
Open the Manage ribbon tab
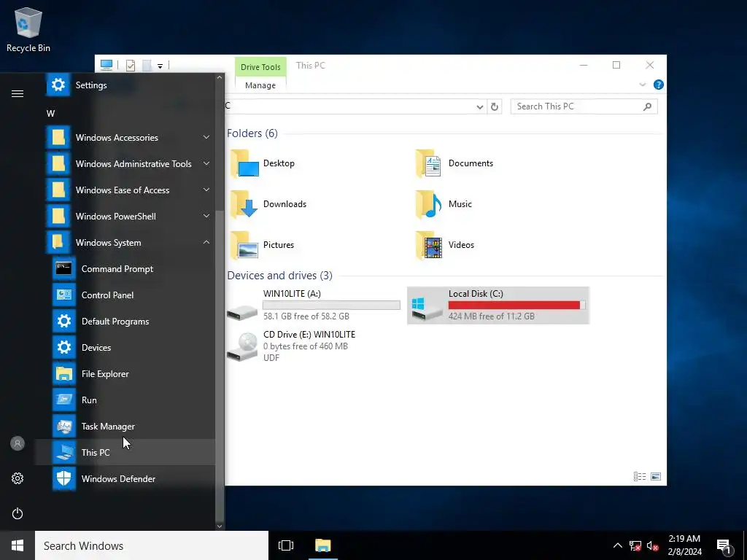[260, 85]
